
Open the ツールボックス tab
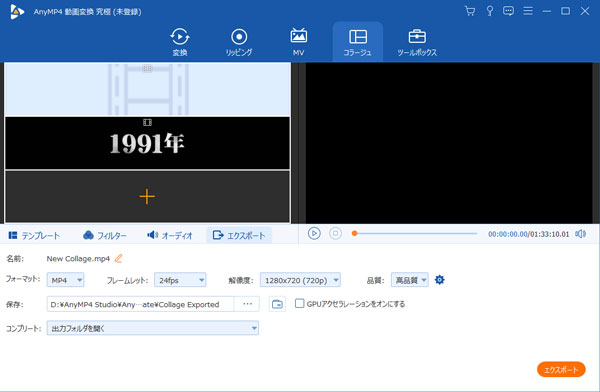coord(417,42)
